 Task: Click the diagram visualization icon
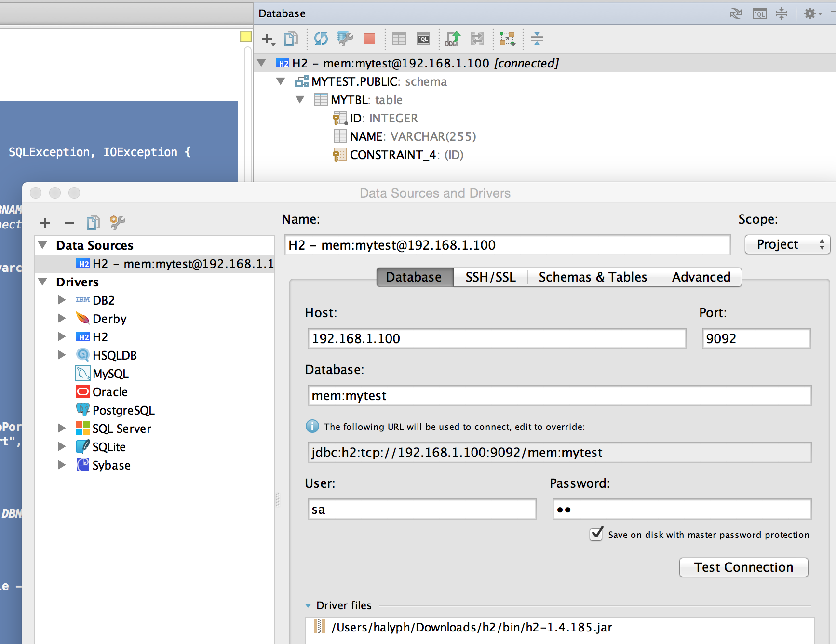tap(507, 39)
